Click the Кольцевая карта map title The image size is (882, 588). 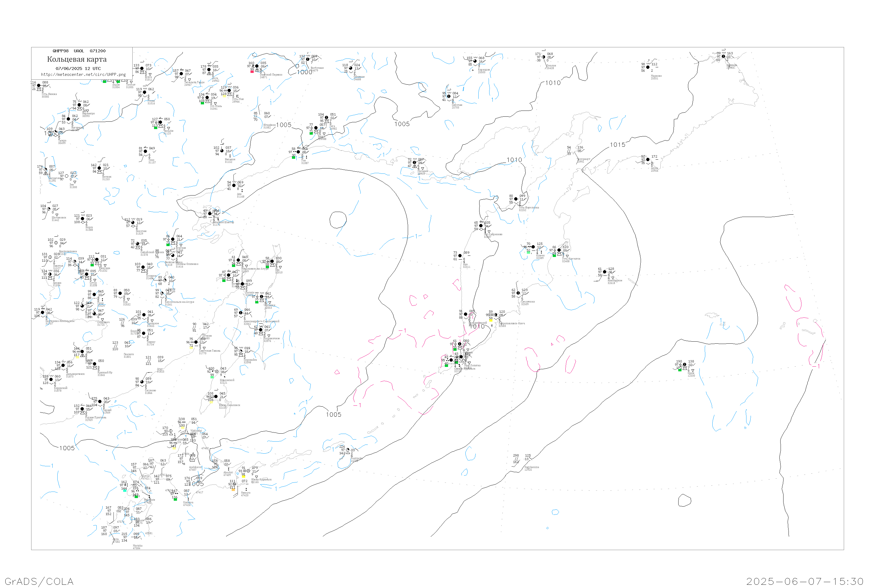click(x=77, y=59)
